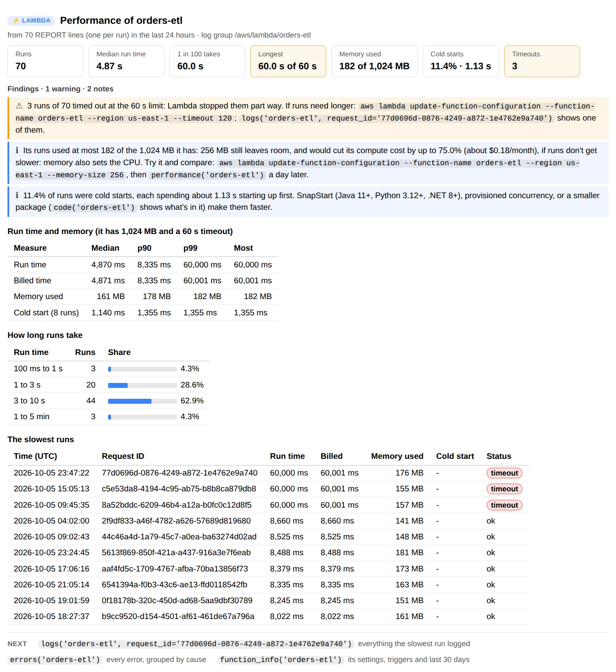616x672 pixels.
Task: Click the timeout badge for the 09:45:35 run
Action: (504, 505)
